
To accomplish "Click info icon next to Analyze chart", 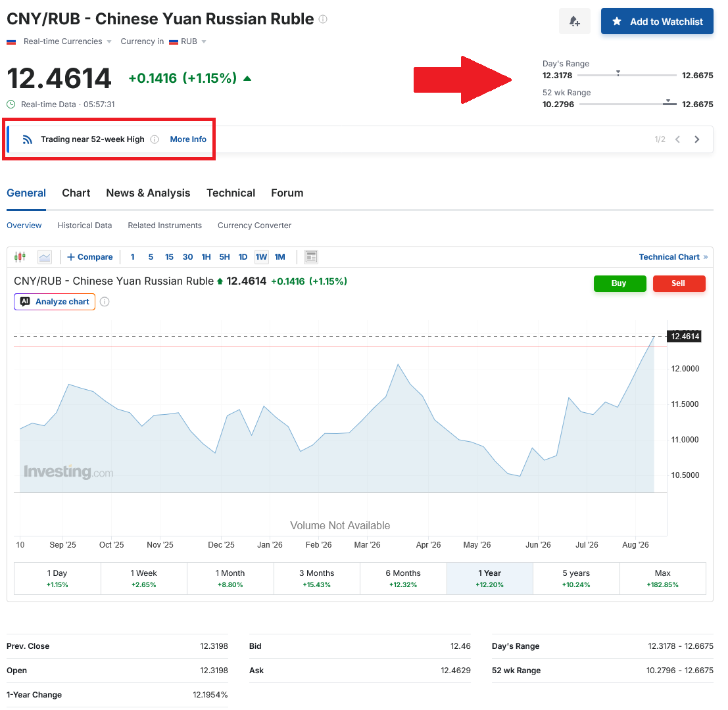I will [105, 302].
